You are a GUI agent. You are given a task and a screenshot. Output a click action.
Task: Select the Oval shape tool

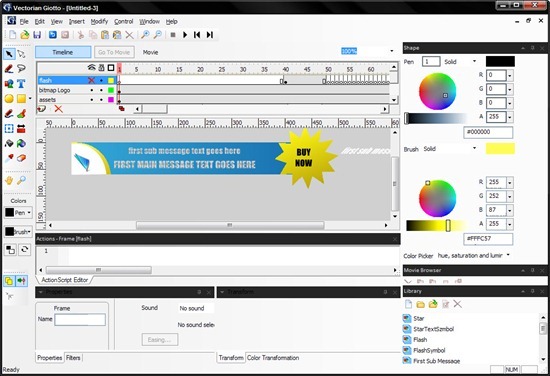click(x=9, y=99)
